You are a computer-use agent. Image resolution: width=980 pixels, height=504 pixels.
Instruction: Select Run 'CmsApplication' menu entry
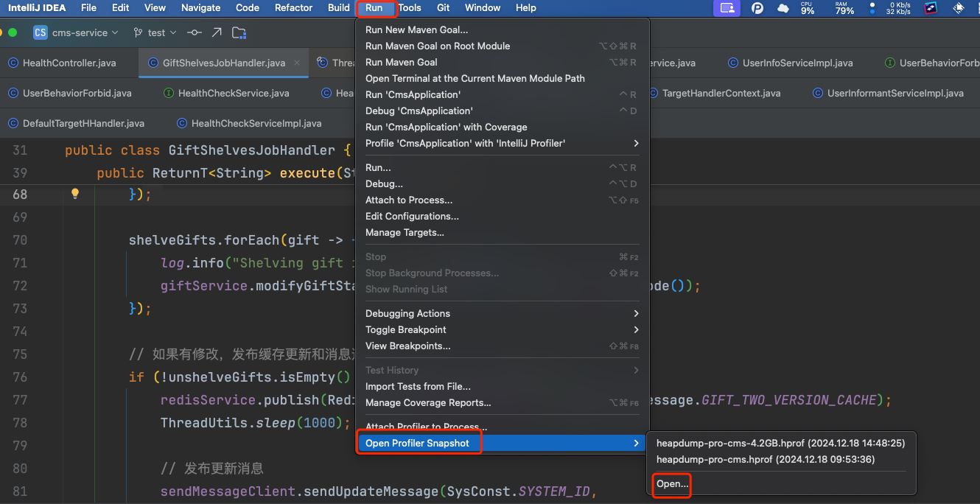pyautogui.click(x=503, y=94)
